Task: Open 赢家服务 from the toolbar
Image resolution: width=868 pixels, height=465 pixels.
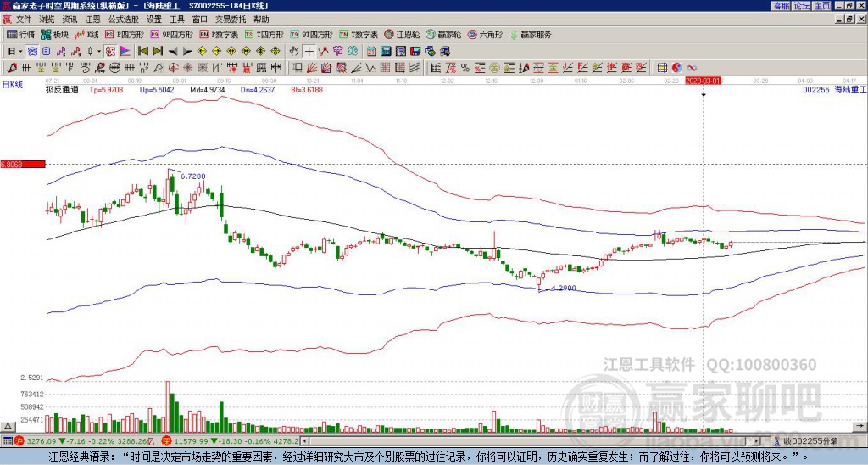Action: [x=531, y=34]
